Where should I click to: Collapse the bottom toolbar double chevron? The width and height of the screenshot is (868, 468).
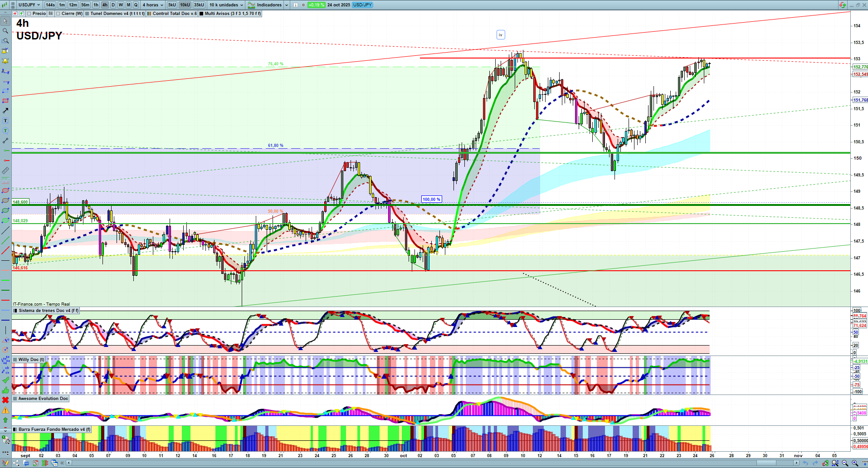63,463
